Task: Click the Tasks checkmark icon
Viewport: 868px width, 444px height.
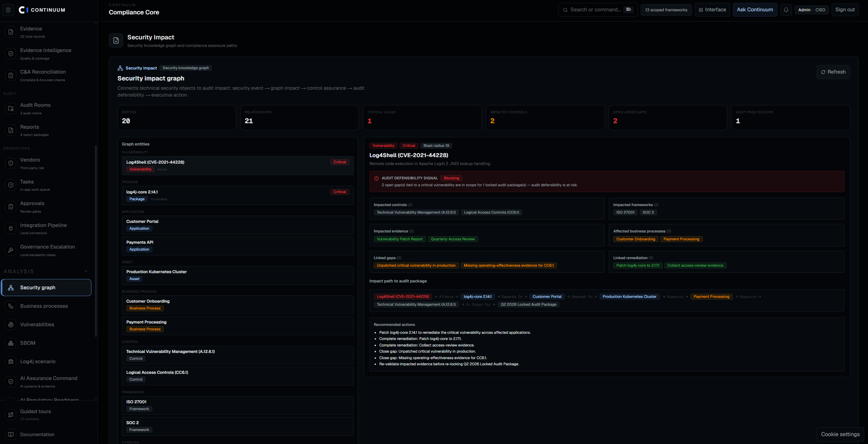Action: point(11,185)
